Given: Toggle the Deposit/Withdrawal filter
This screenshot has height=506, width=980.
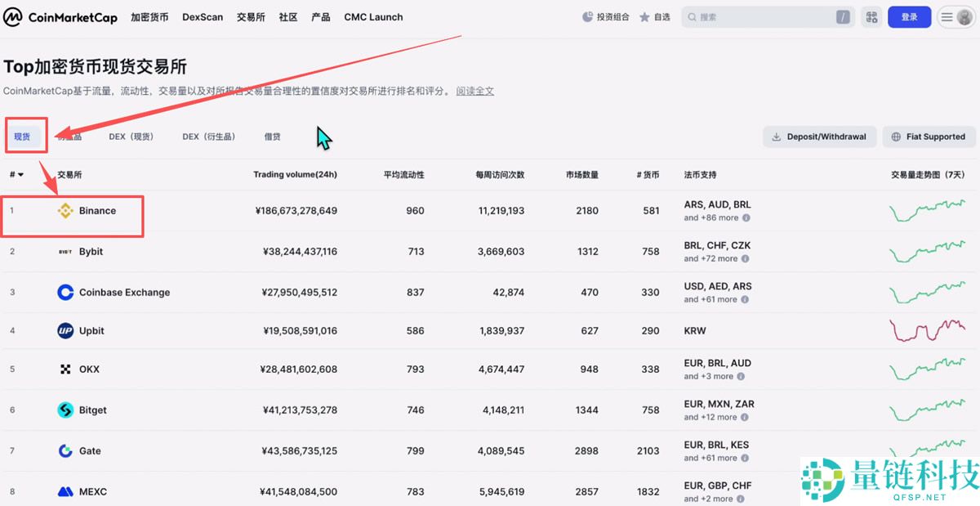Looking at the screenshot, I should coord(819,137).
